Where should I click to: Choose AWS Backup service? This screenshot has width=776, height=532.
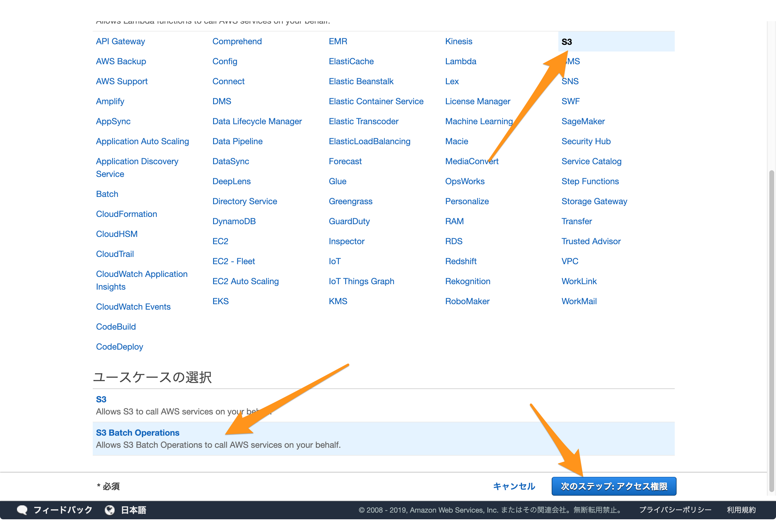click(x=121, y=62)
